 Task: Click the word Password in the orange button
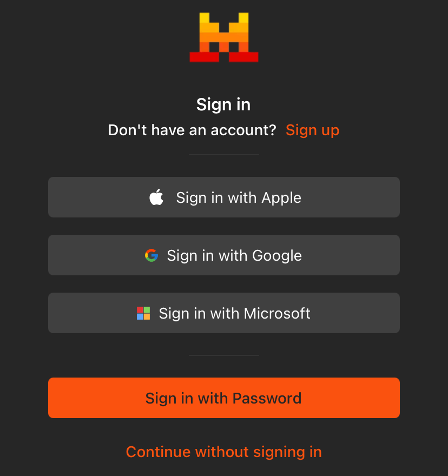click(x=267, y=398)
